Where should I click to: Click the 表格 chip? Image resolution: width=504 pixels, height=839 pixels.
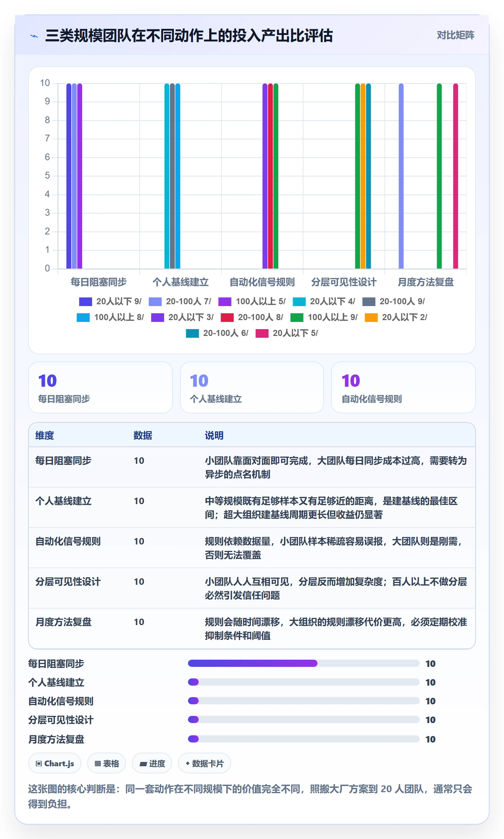click(x=107, y=763)
